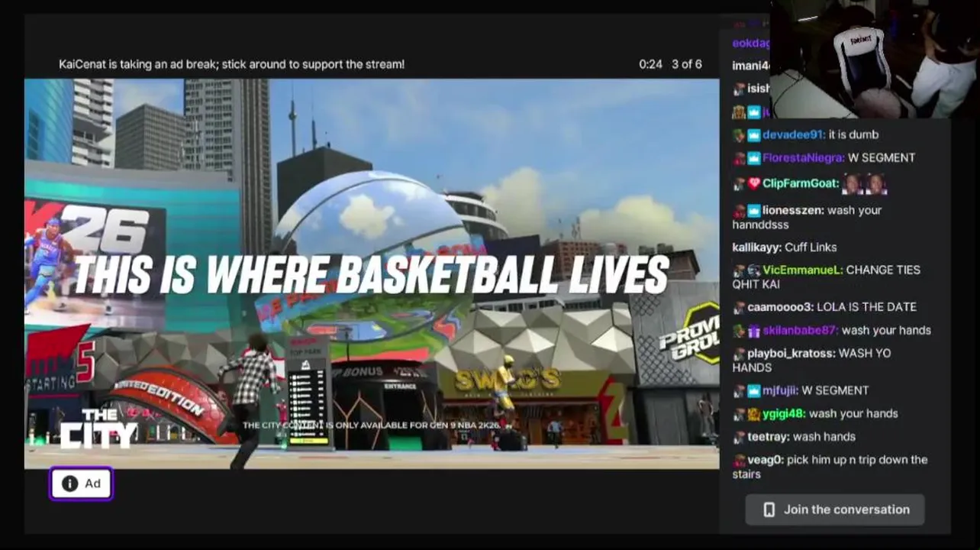Click the KaiCenat ad break notice text
Viewport: 980px width, 550px height.
[232, 64]
